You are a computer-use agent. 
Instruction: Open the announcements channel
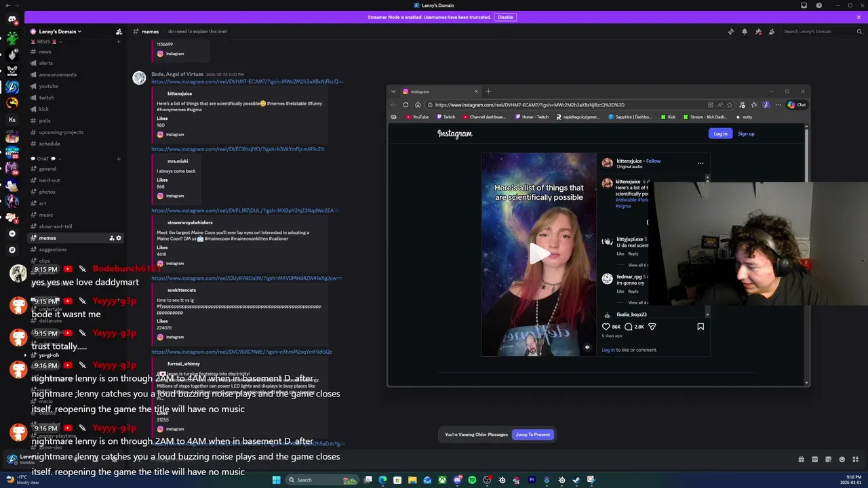(58, 75)
